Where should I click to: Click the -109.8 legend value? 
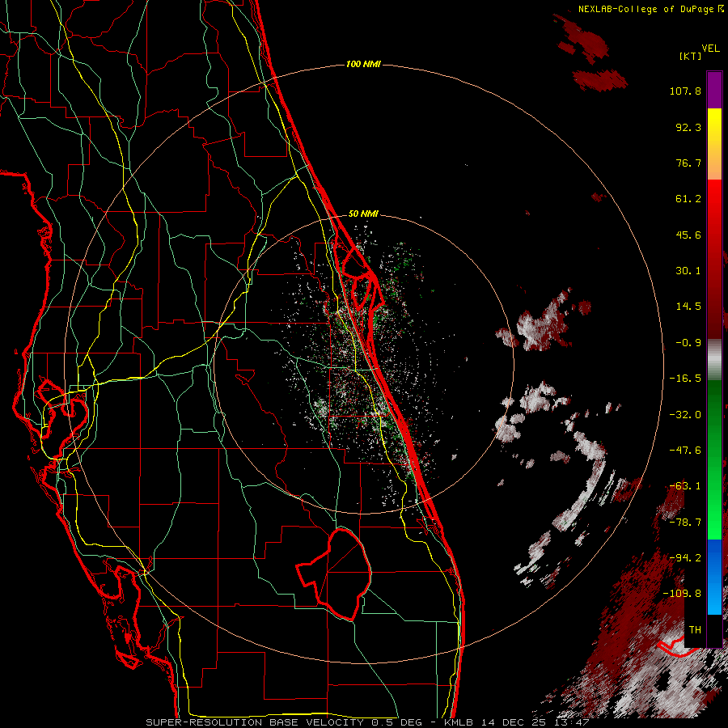click(682, 594)
